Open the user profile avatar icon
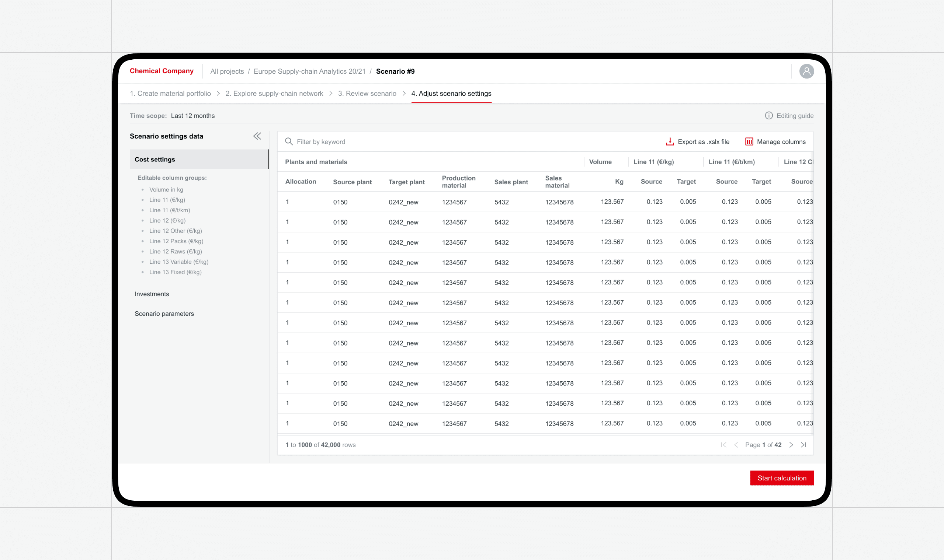The height and width of the screenshot is (560, 944). (x=806, y=71)
